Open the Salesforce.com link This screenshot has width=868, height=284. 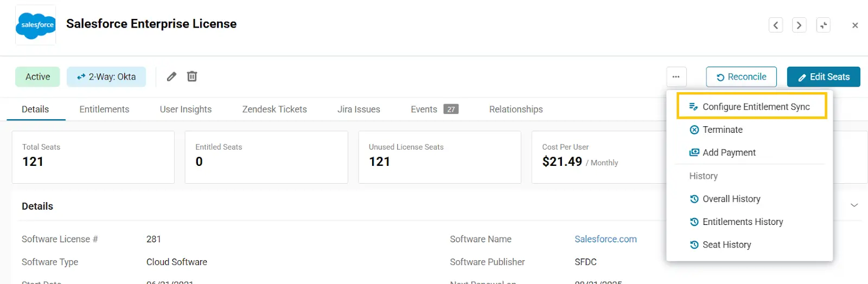[x=605, y=239]
